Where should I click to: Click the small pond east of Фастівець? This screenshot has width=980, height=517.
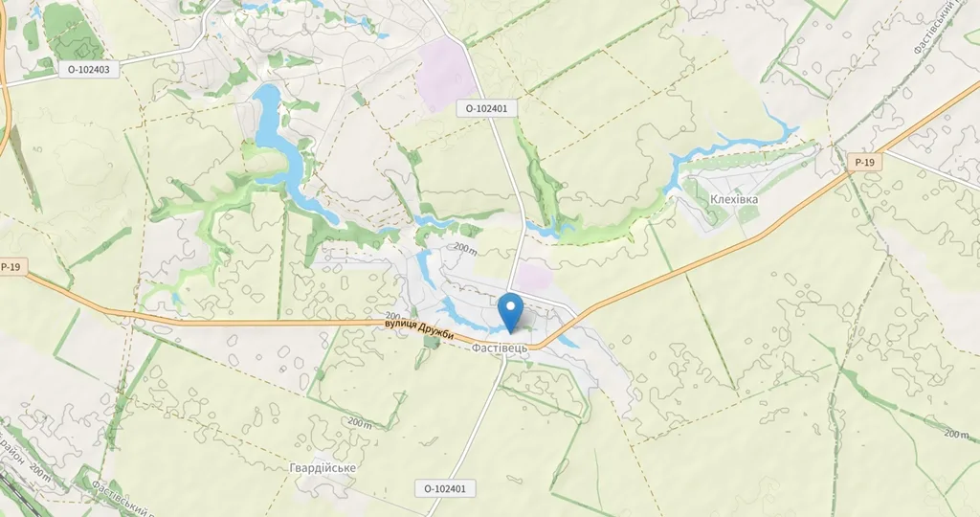point(567,341)
